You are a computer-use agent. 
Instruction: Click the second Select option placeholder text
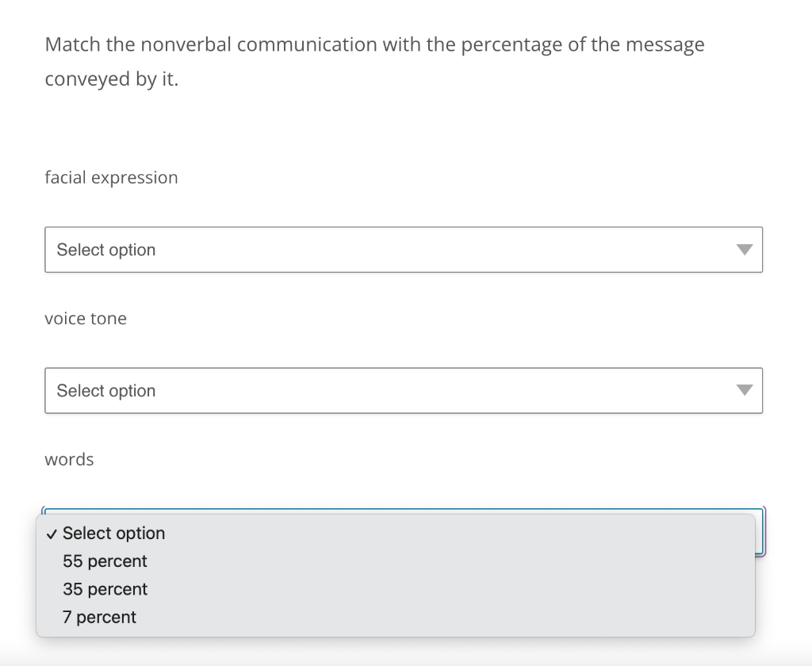coord(105,390)
